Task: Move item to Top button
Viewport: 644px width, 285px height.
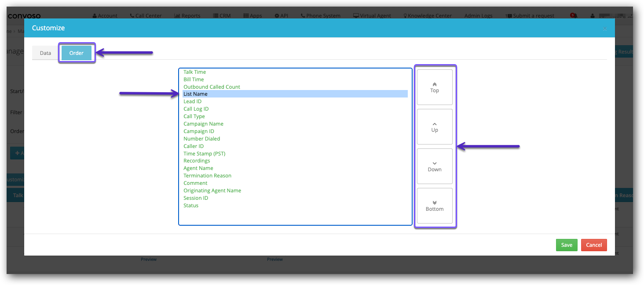Action: (x=435, y=87)
